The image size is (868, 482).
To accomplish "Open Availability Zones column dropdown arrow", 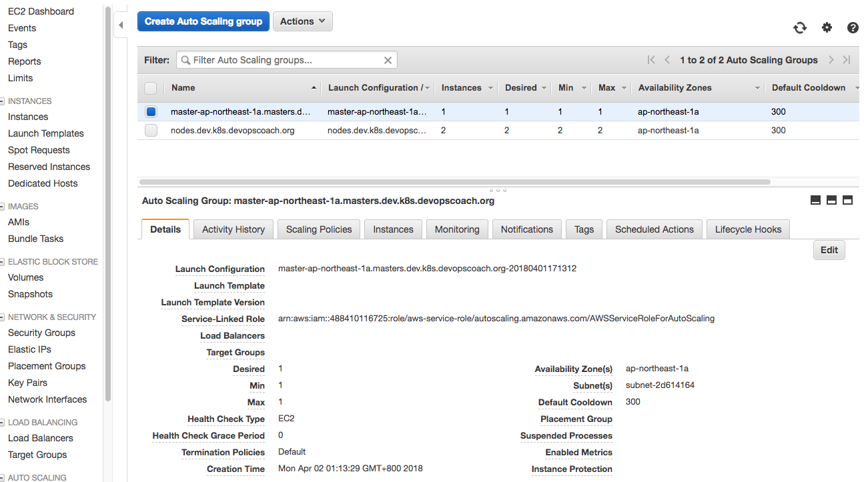I will click(757, 88).
